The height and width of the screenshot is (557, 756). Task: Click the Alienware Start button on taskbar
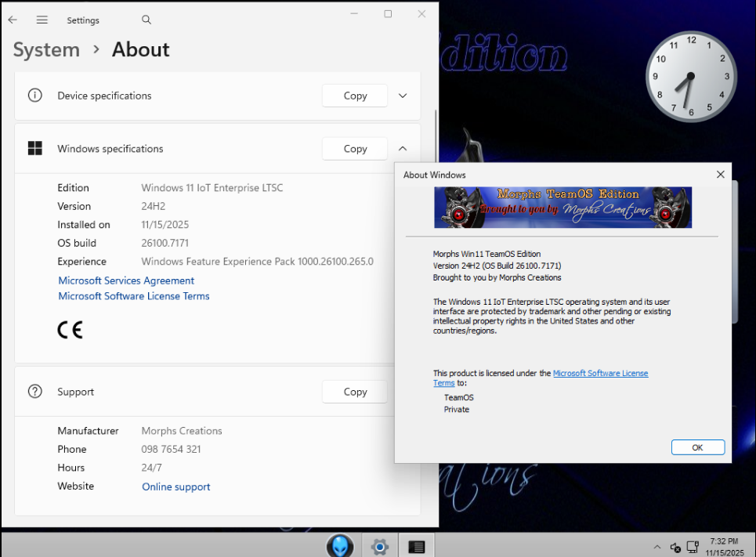340,545
